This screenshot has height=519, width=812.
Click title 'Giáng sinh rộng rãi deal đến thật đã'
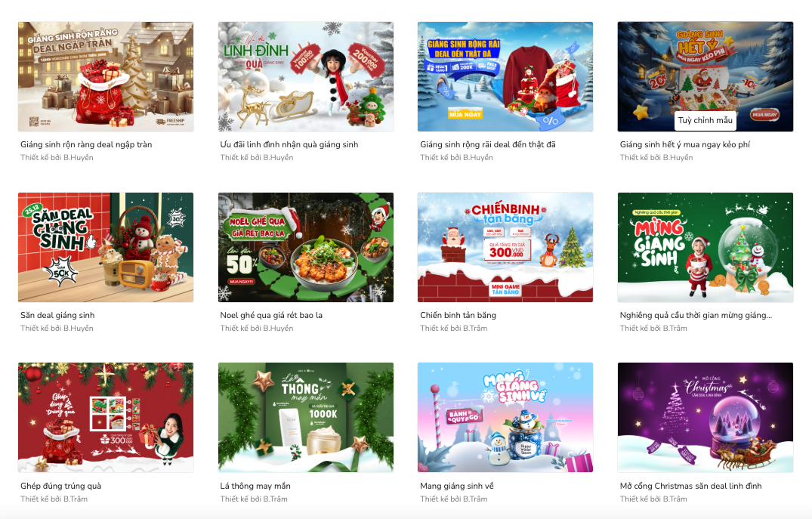click(x=488, y=144)
